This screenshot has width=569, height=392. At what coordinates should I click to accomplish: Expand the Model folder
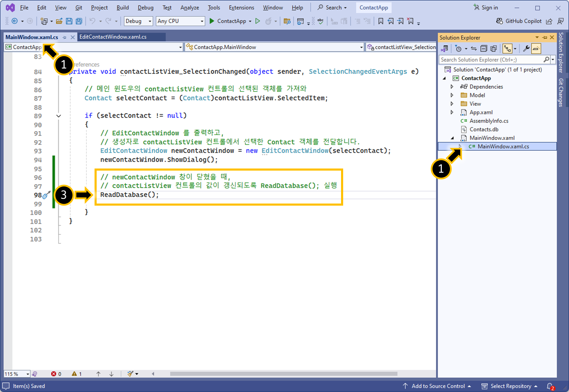[x=452, y=95]
